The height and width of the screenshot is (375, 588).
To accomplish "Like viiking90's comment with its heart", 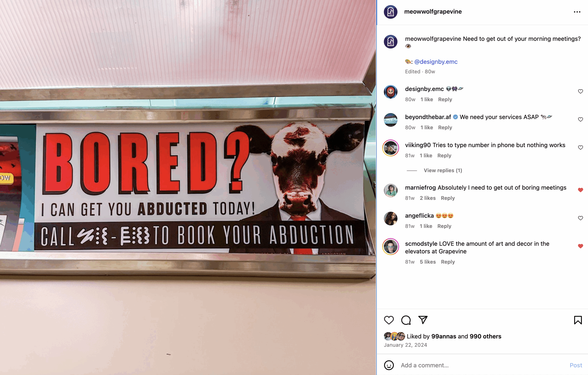I will pyautogui.click(x=580, y=147).
